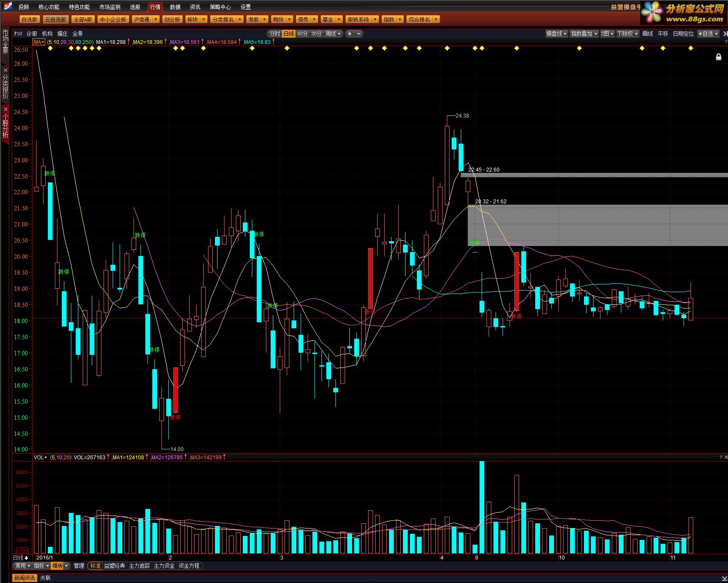
Task: Click the VOL panel question mark help icon
Action: (x=720, y=457)
